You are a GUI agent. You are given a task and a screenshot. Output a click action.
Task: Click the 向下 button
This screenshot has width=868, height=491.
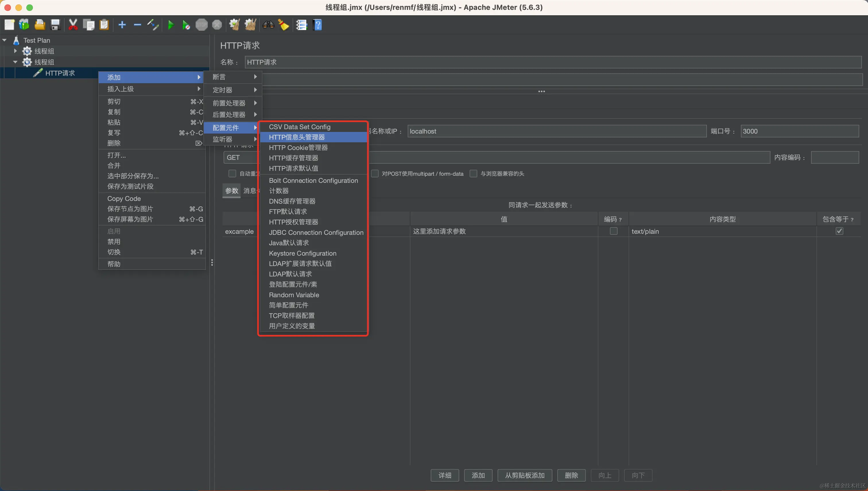pos(638,475)
